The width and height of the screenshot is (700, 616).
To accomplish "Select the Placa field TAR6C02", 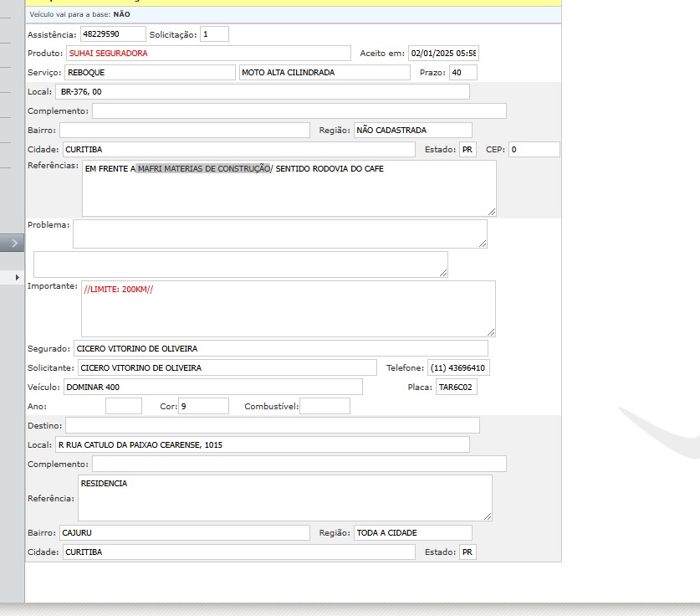I will [456, 388].
